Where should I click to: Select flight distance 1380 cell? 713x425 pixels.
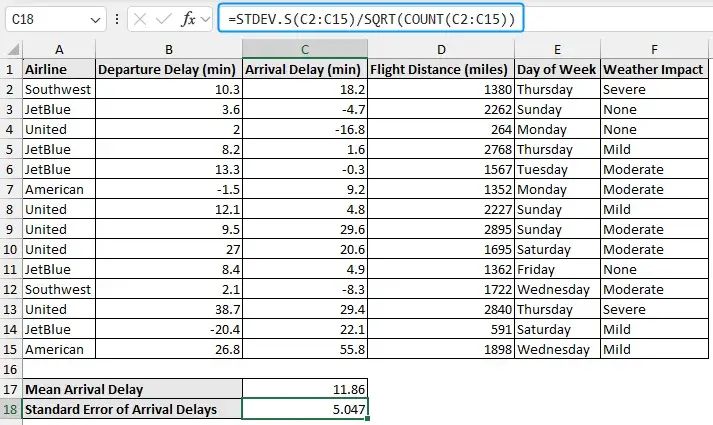pyautogui.click(x=441, y=89)
